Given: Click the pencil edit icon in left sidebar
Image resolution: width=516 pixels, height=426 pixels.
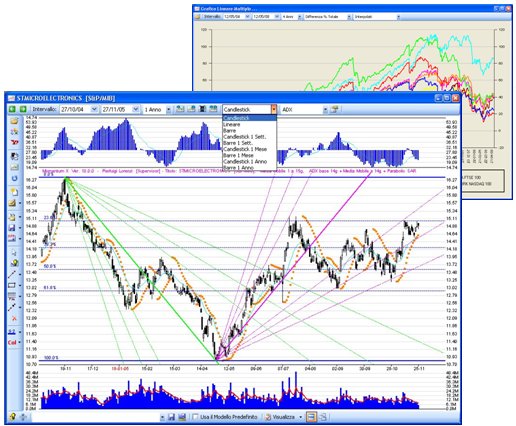Looking at the screenshot, I should [x=12, y=203].
